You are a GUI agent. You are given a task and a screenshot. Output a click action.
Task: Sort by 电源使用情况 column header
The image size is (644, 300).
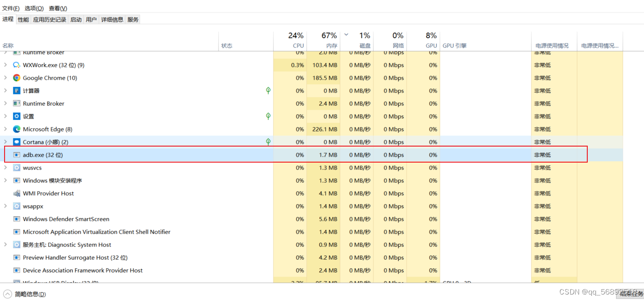[552, 46]
